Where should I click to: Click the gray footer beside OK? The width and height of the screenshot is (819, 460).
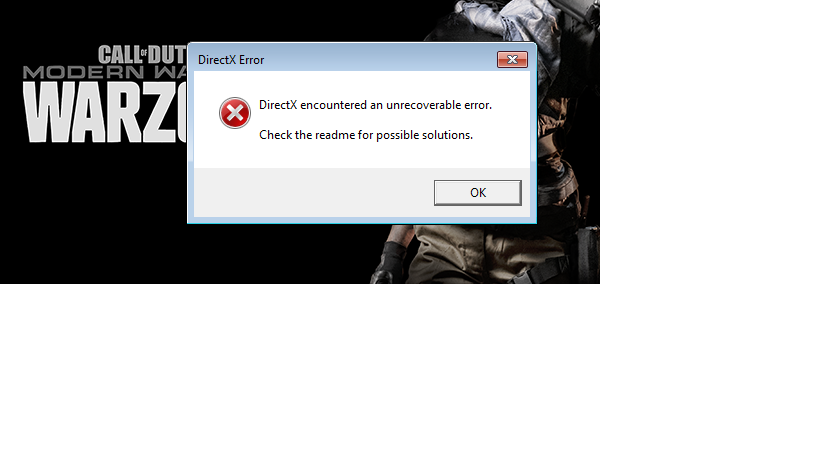tap(313, 192)
